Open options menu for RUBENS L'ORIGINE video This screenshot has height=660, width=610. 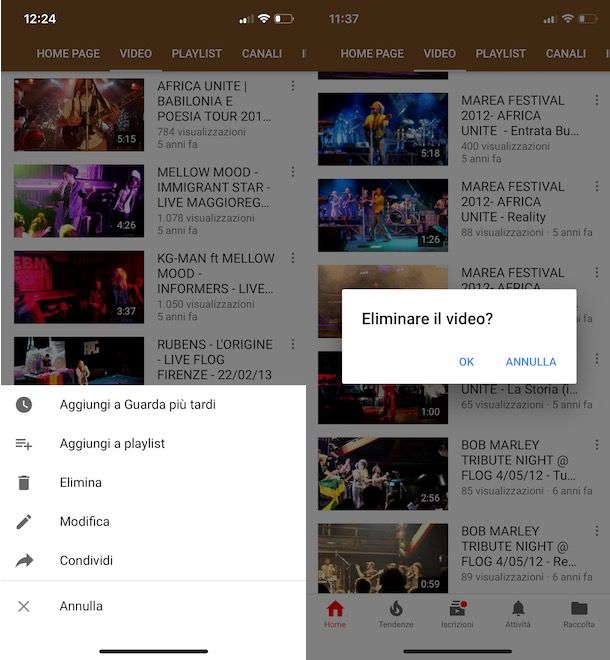pyautogui.click(x=293, y=344)
